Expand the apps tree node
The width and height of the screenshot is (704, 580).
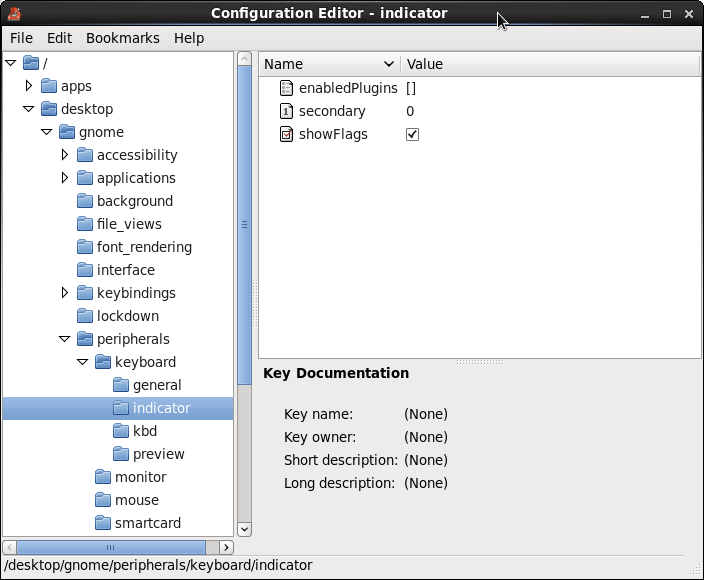[x=29, y=86]
